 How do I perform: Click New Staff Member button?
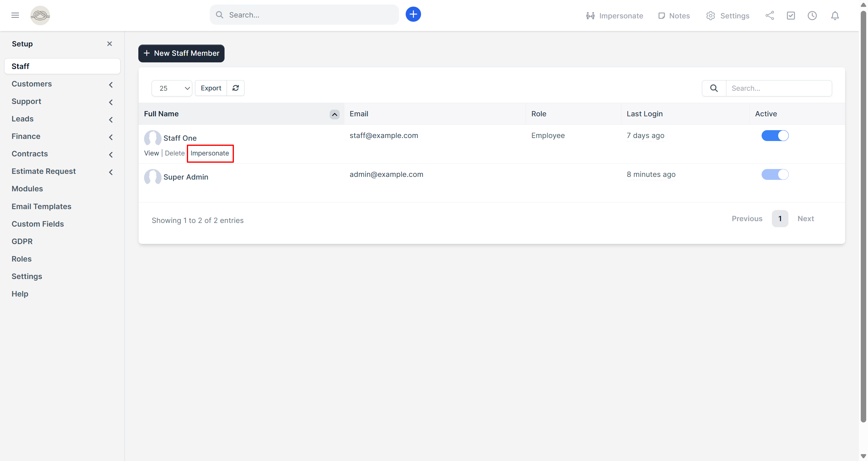(181, 53)
